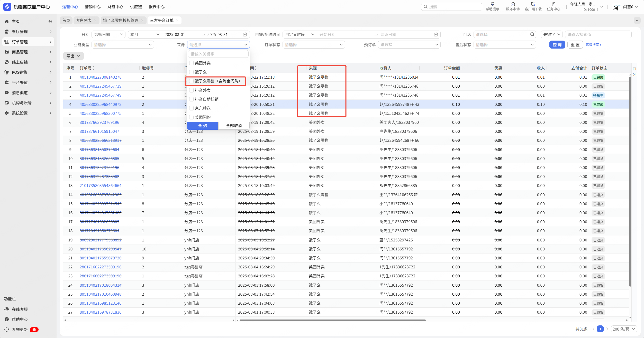
Task: Switch to 财务中心 top menu
Action: (115, 7)
